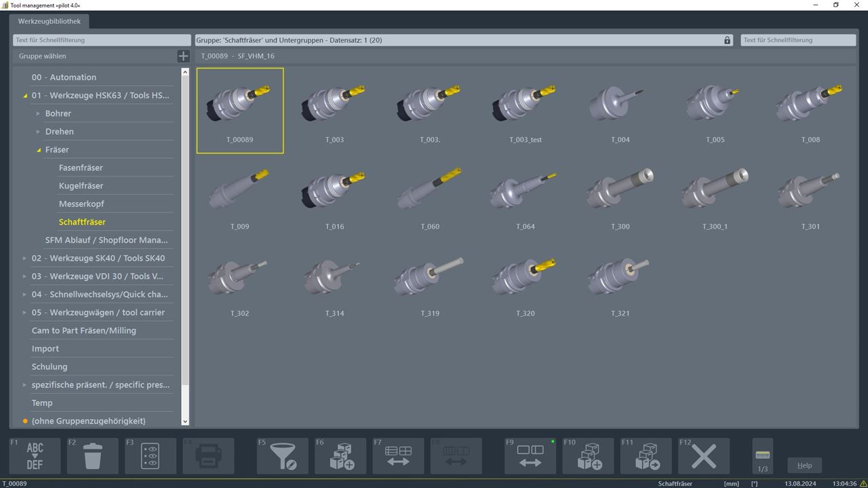Select the F12 cancel icon
The height and width of the screenshot is (488, 868).
click(x=704, y=455)
